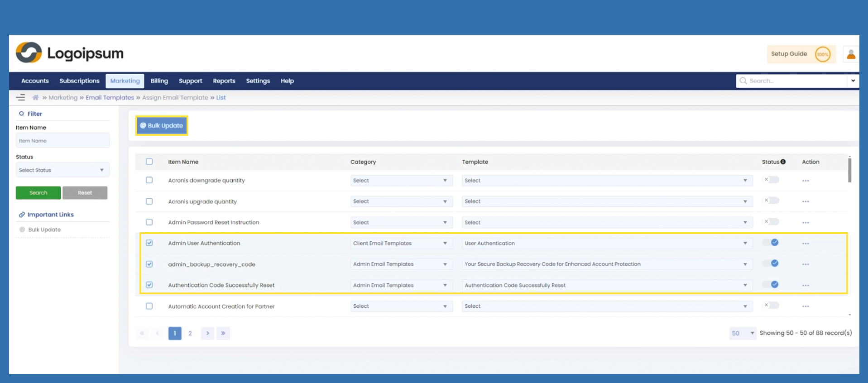Open the Select Status filter dropdown
The height and width of the screenshot is (383, 868).
[62, 170]
